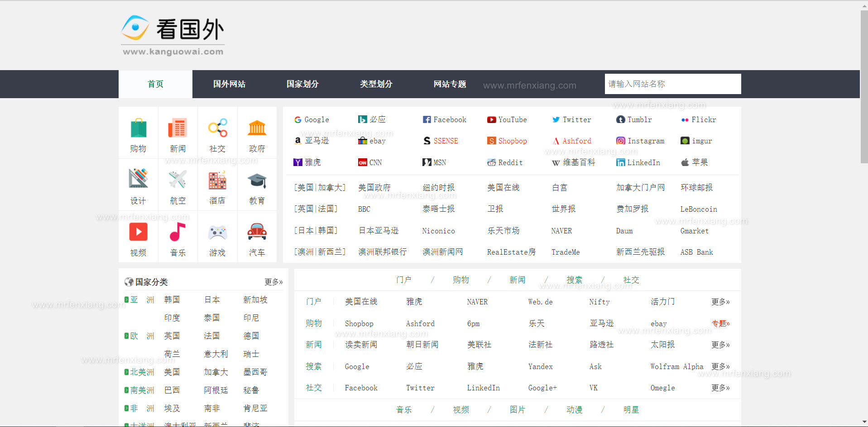Screen dimensions: 868x427
Task: Expand 更多 at end of 门户 row
Action: 720,302
